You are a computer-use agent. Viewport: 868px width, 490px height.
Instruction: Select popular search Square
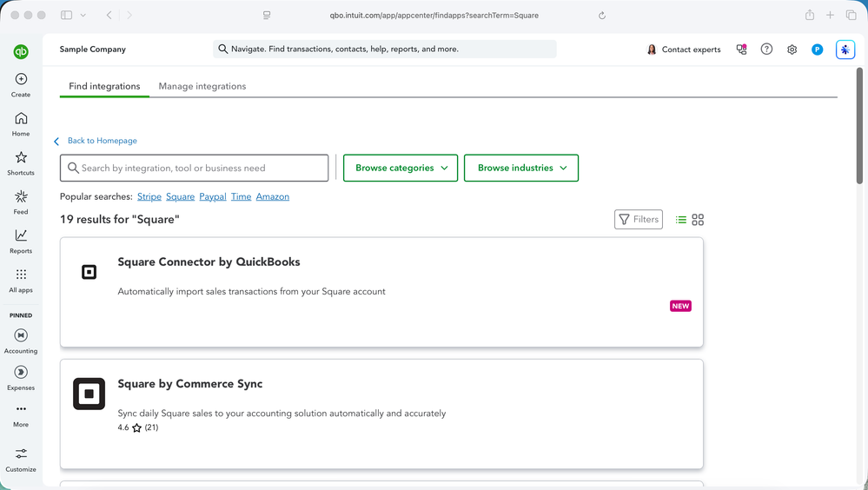(x=181, y=196)
